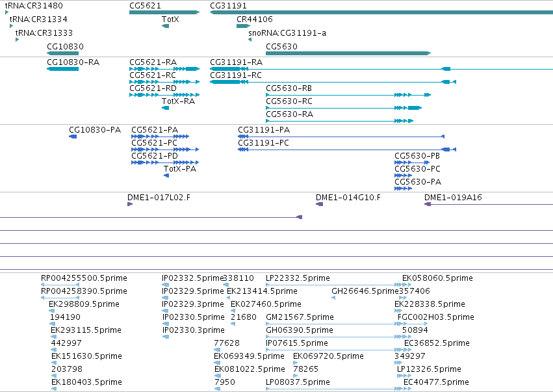Image resolution: width=553 pixels, height=392 pixels.
Task: Select tRNA:CR31334 feature
Action: pyautogui.click(x=11, y=26)
